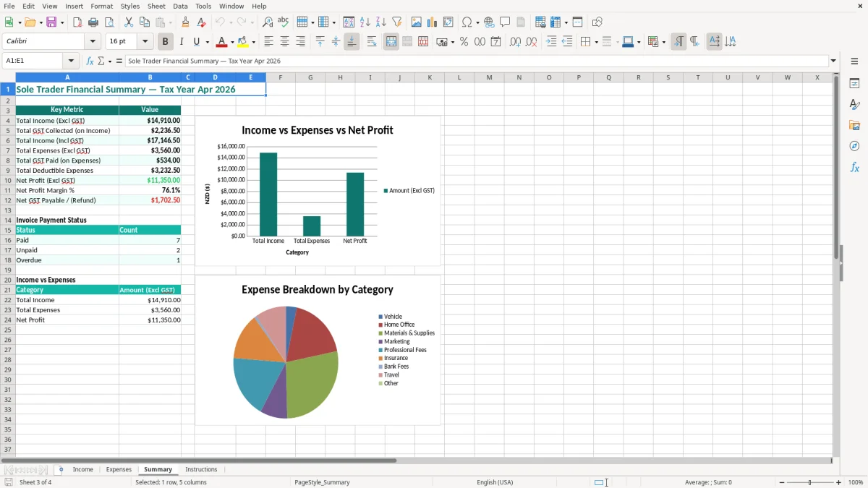
Task: Insert a comment
Action: coord(505,22)
